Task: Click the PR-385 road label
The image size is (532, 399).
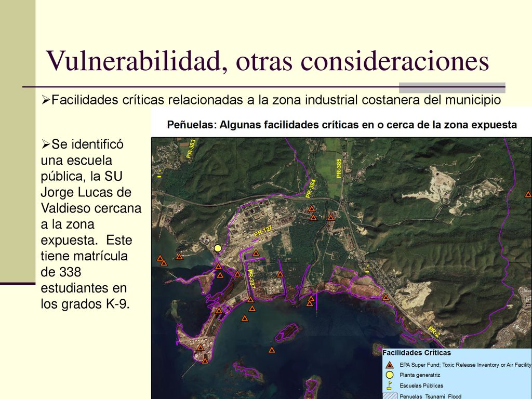Action: click(x=339, y=168)
